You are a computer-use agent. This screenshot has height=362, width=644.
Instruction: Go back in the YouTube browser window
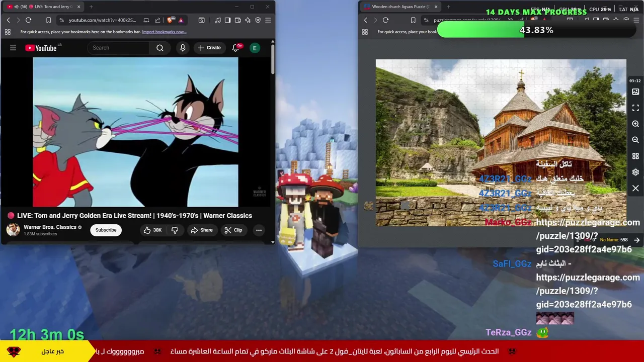(x=9, y=20)
